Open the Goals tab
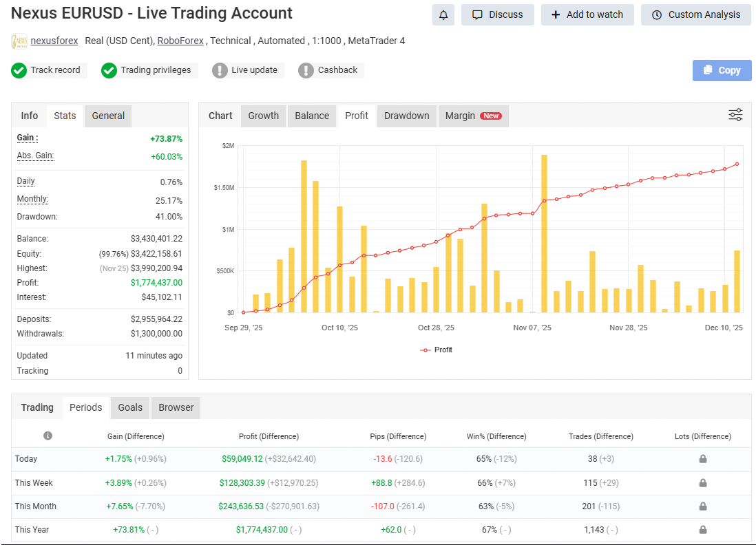Screen dimensions: 756x545 130,407
